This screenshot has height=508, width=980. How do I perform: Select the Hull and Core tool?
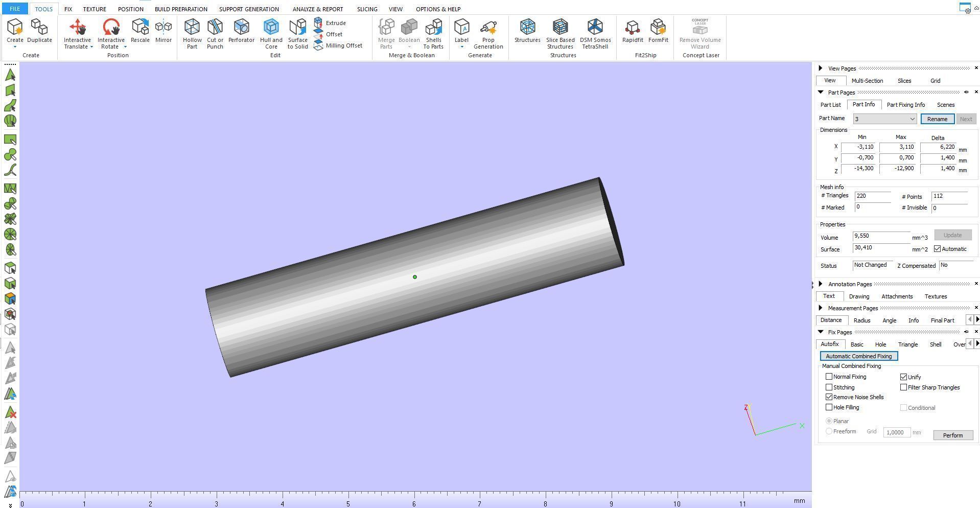coord(271,34)
